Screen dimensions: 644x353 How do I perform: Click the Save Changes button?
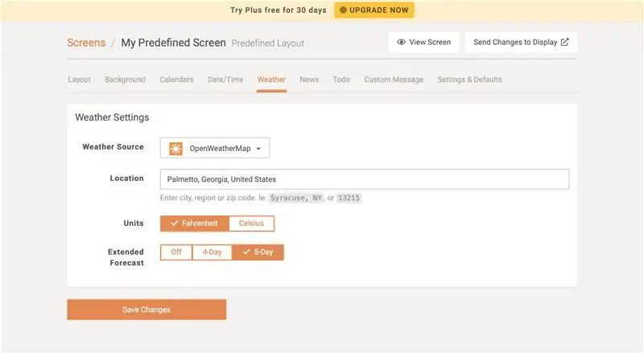click(147, 310)
